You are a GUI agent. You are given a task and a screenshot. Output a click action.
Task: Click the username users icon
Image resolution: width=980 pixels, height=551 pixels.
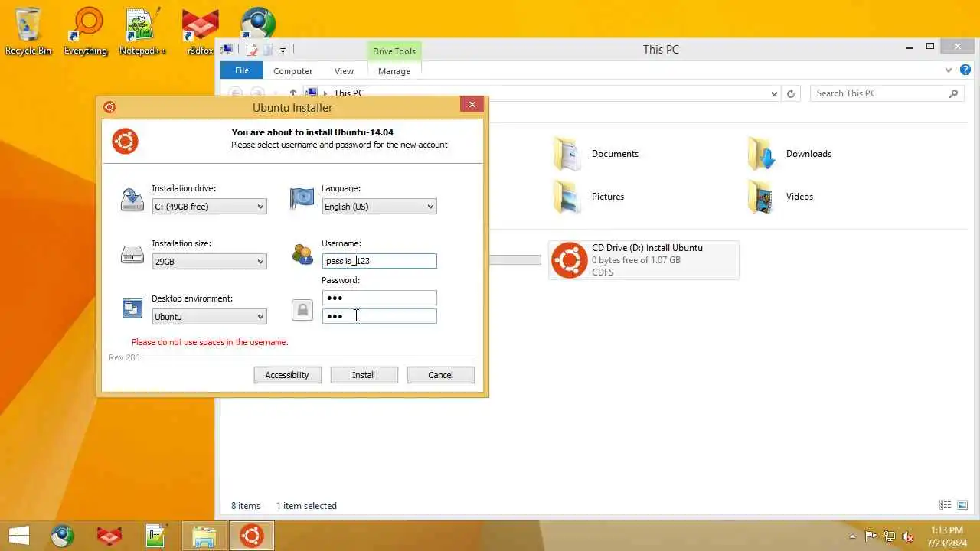(x=302, y=254)
